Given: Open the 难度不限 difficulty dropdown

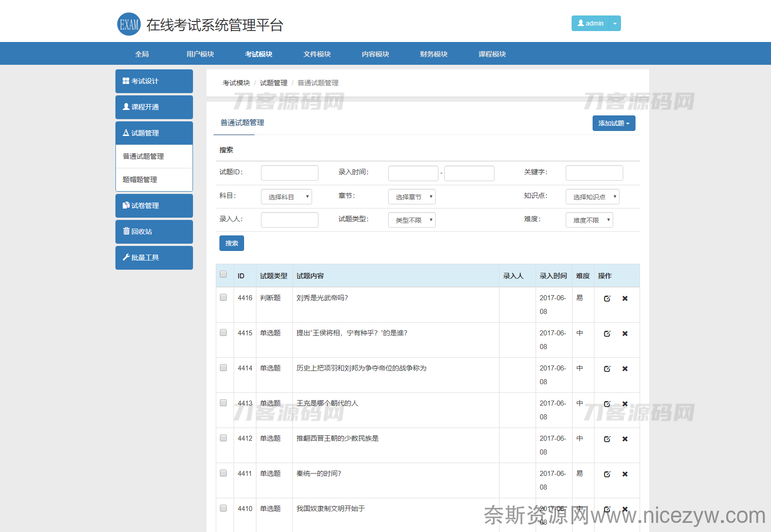Looking at the screenshot, I should click(x=589, y=220).
